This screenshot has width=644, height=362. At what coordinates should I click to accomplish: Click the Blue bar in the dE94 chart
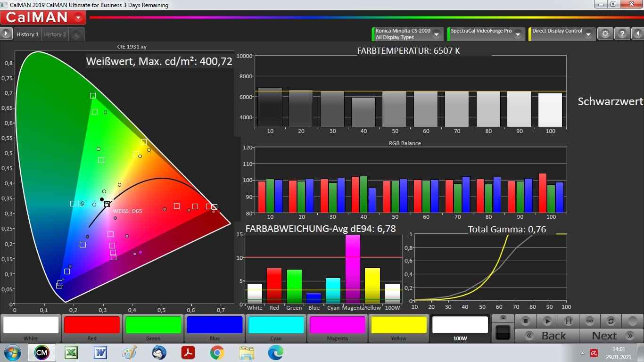(314, 298)
